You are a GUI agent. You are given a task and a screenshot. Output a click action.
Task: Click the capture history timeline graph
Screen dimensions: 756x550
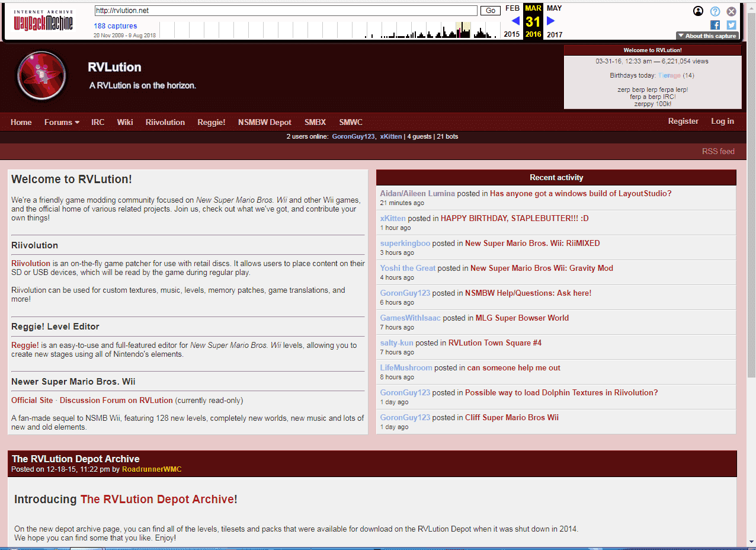(329, 30)
